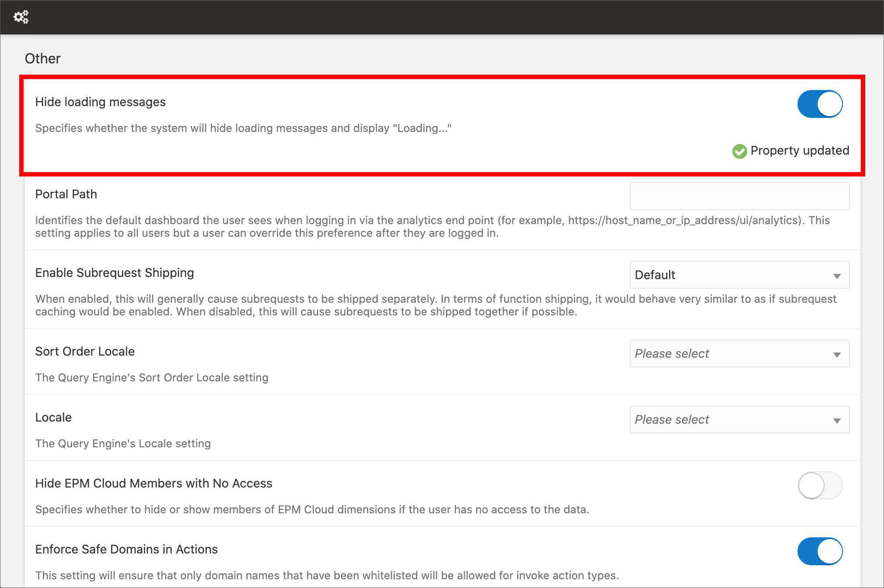
Task: Enable Hide EPM Cloud Members with No Access
Action: [x=820, y=485]
